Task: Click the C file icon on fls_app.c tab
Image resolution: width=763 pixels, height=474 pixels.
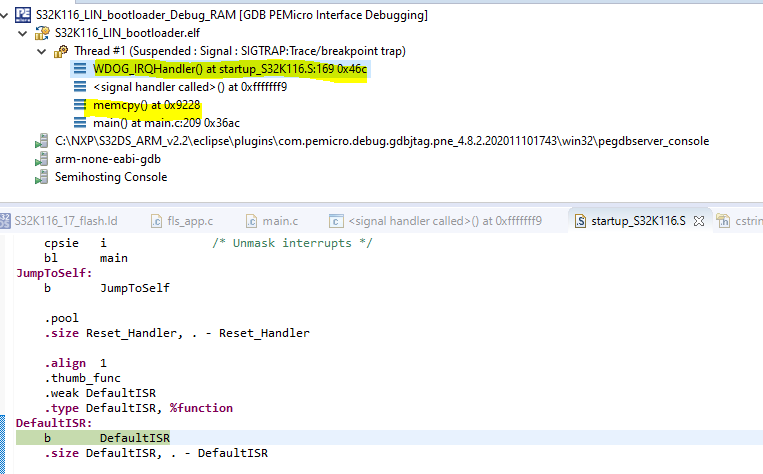Action: (x=156, y=221)
